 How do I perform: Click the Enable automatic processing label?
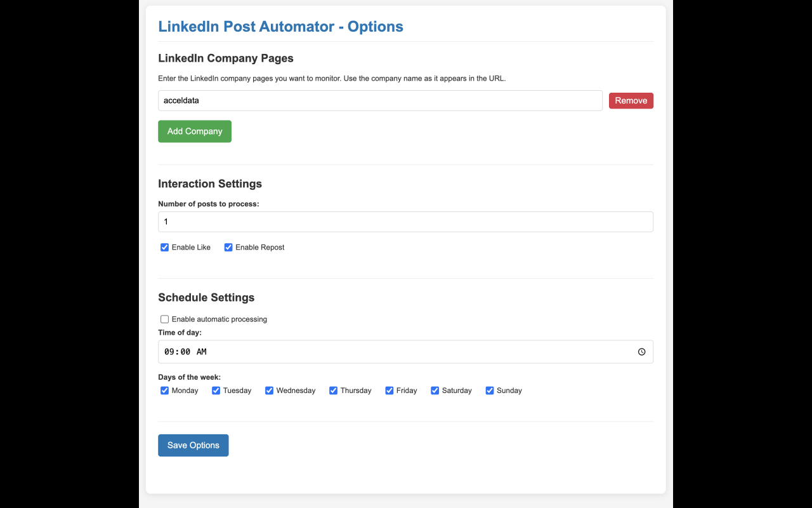click(219, 319)
